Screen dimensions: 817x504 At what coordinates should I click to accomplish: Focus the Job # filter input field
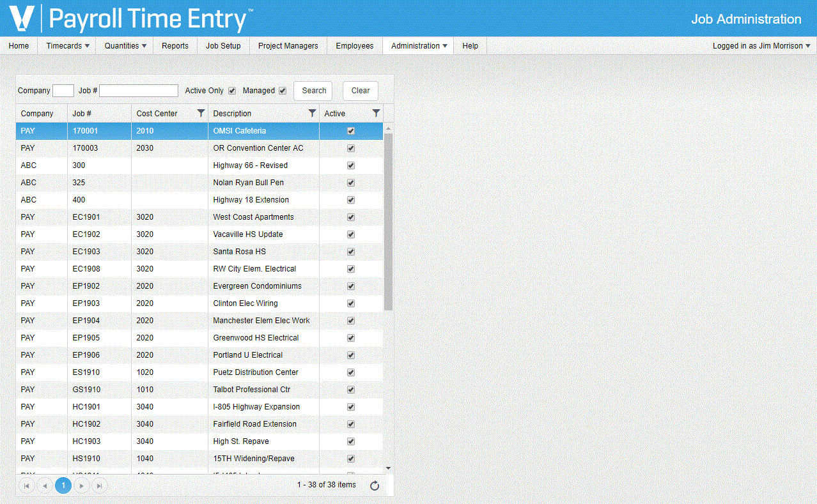click(x=139, y=91)
